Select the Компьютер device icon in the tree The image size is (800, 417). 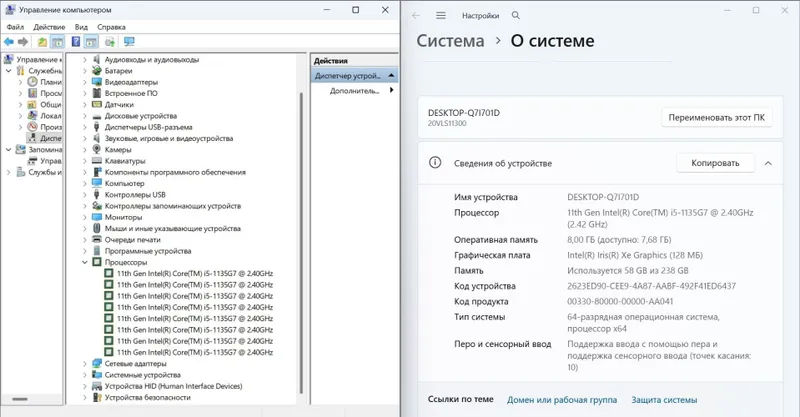pos(97,183)
